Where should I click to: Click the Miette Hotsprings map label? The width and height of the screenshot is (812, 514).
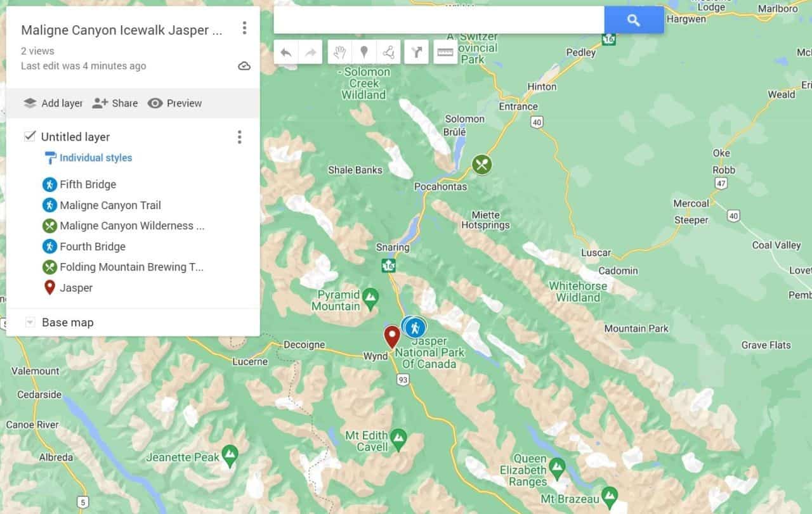[x=485, y=220]
